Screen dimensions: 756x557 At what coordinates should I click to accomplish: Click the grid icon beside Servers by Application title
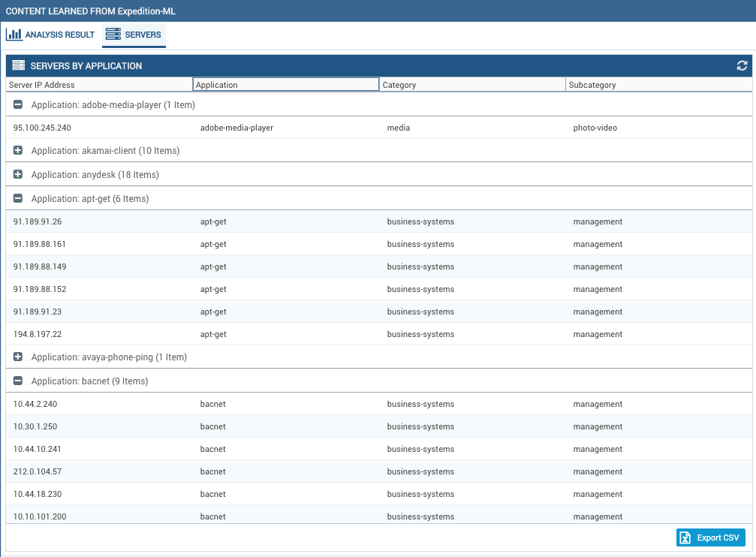(18, 65)
